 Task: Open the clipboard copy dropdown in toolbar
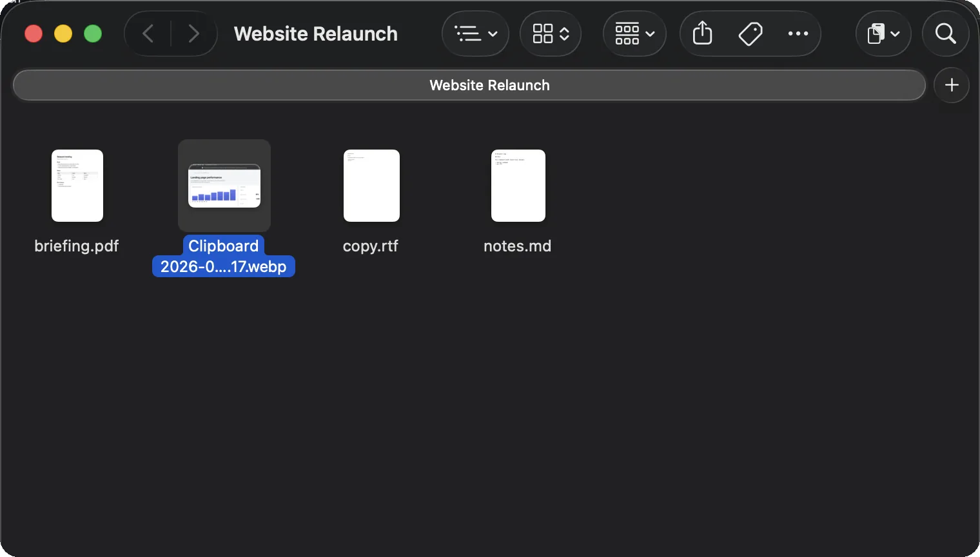(x=883, y=34)
